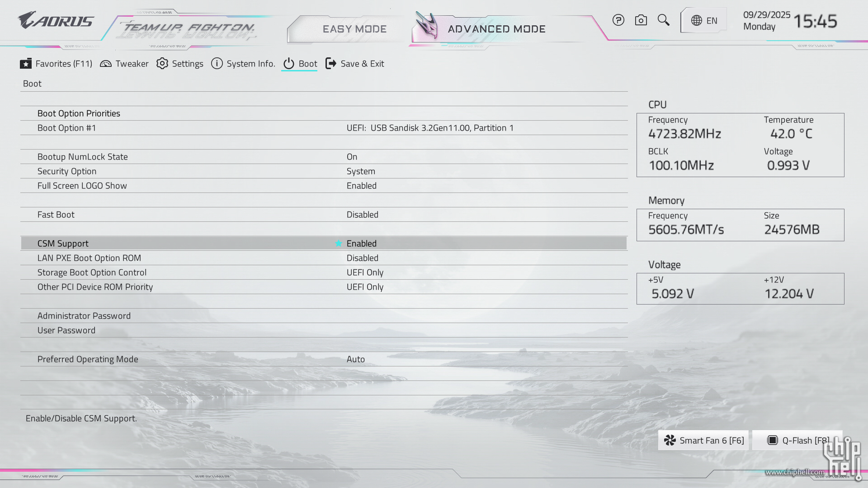Image resolution: width=868 pixels, height=488 pixels.
Task: Click the Tweaker gauge icon
Action: click(106, 64)
